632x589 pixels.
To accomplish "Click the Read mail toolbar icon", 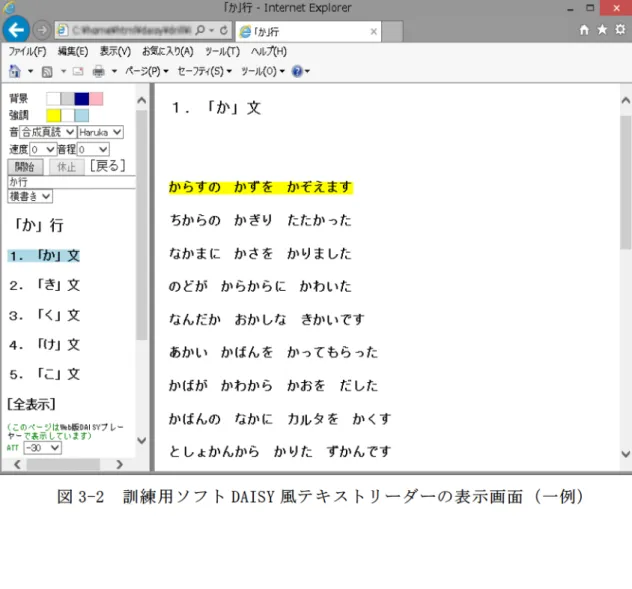I will point(78,72).
